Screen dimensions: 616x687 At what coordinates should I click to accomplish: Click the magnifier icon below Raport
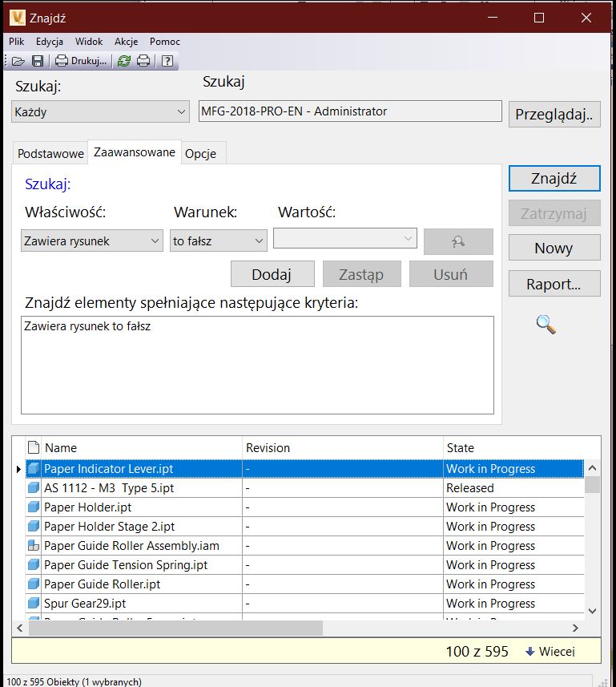click(546, 325)
